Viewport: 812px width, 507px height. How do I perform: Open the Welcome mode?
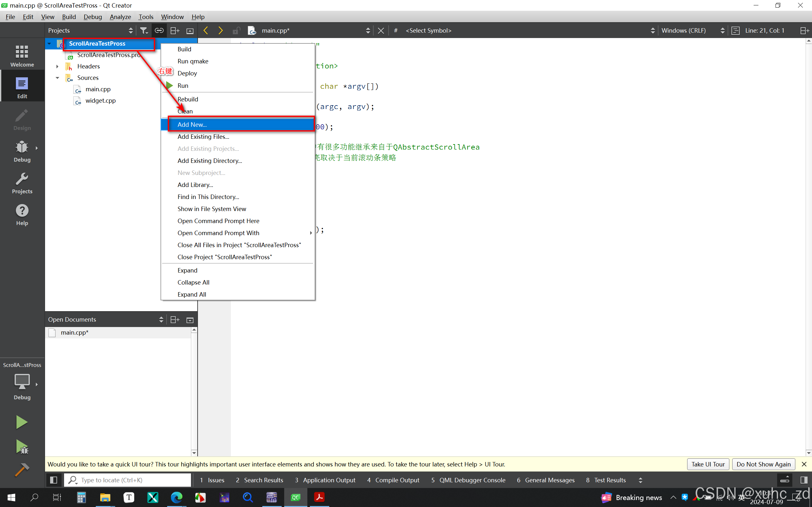22,55
